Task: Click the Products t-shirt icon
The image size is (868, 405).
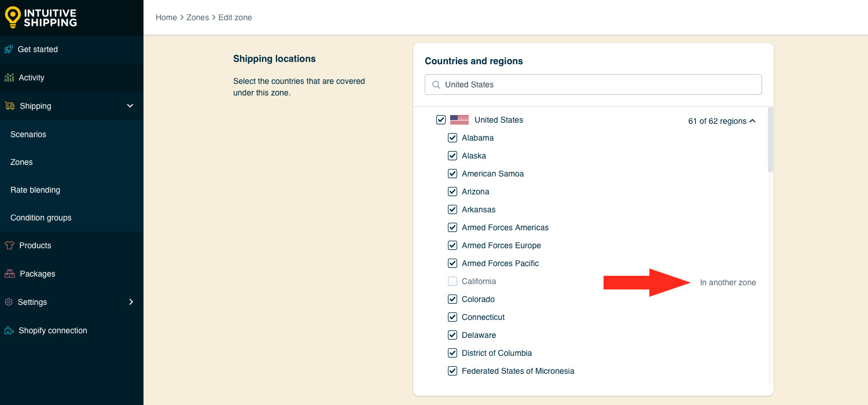Action: coord(9,245)
